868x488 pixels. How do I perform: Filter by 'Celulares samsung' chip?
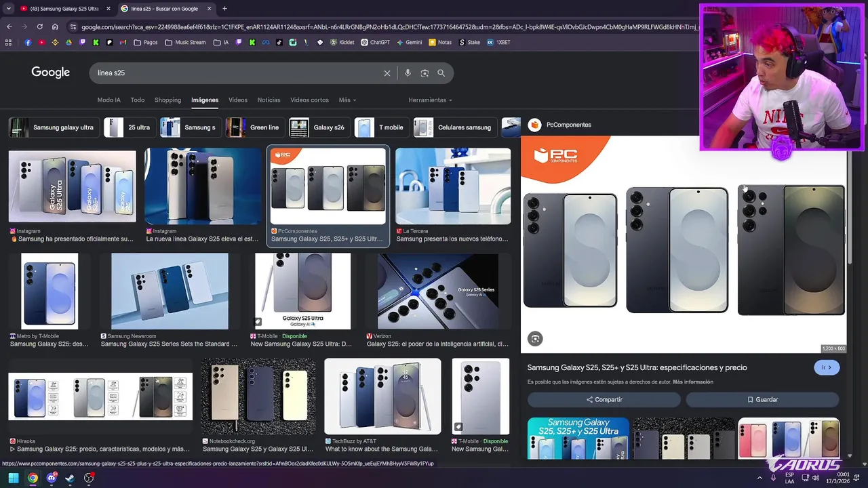(455, 127)
